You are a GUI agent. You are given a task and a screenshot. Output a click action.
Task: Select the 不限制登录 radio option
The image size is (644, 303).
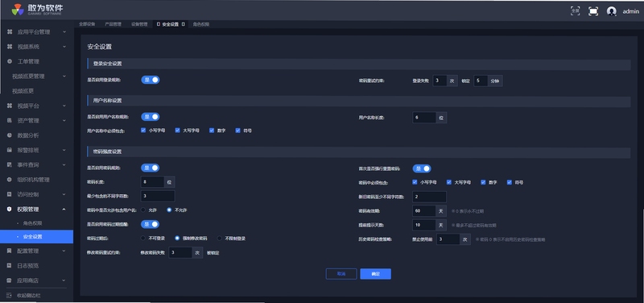coord(219,238)
